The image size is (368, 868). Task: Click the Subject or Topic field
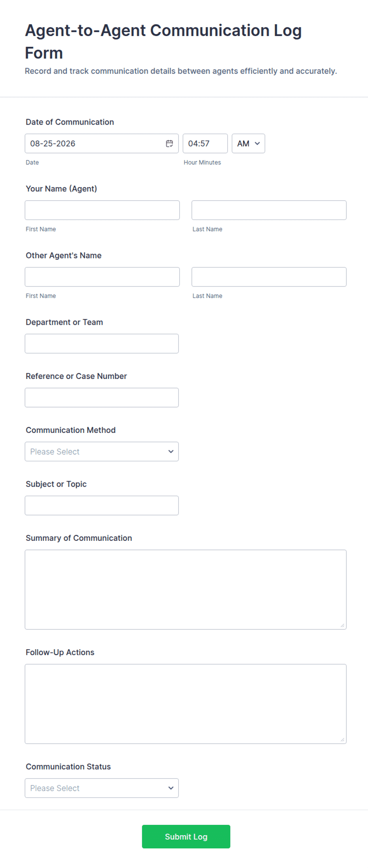102,506
